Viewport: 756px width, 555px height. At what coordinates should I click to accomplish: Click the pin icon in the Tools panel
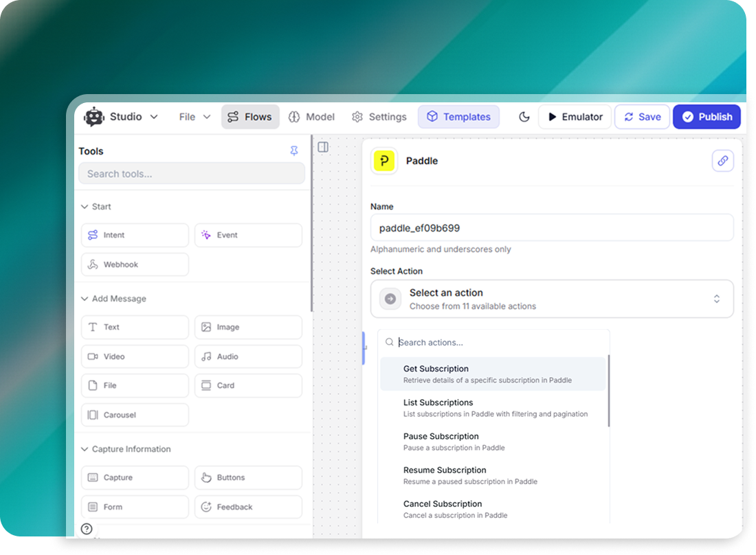[x=294, y=150]
